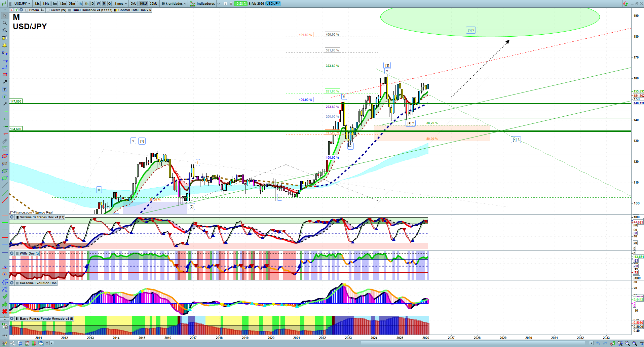Click the blue X beside Precio

pyautogui.click(x=21, y=10)
